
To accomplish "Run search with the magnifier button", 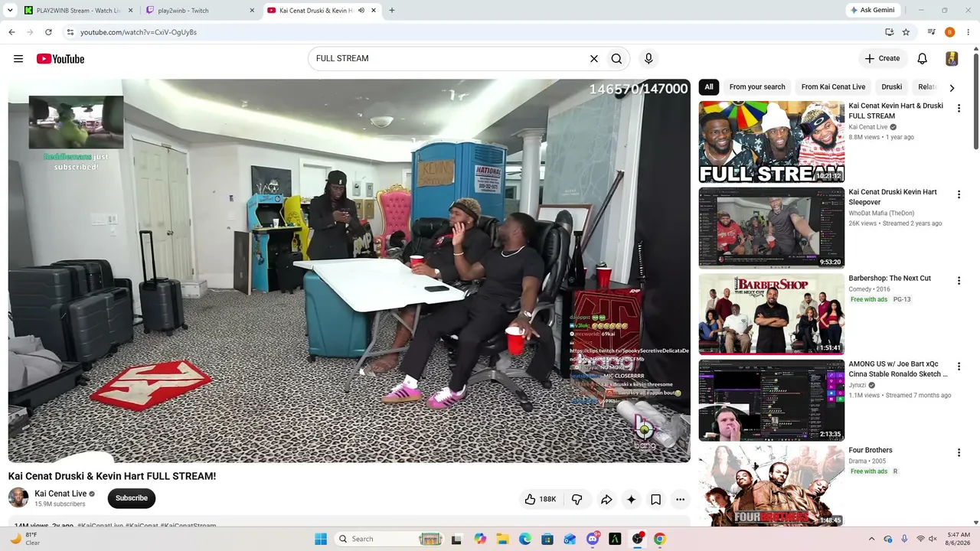I will tap(616, 58).
